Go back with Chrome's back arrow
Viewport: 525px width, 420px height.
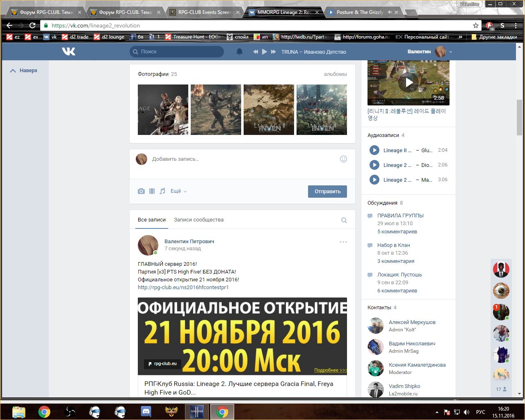[10, 25]
